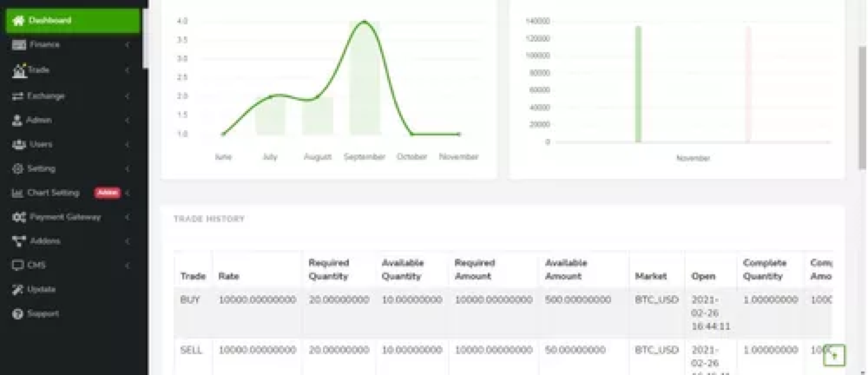Screen dimensions: 868x375
Task: Click the Users group icon
Action: coord(19,145)
